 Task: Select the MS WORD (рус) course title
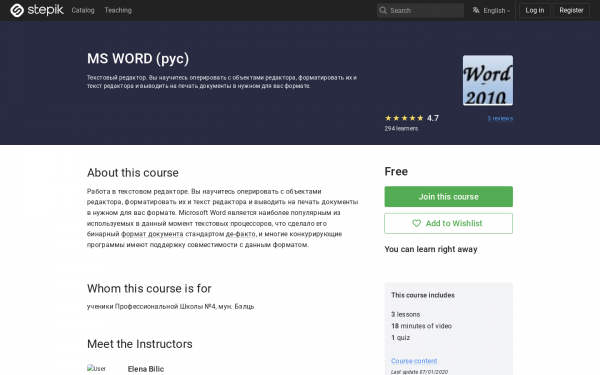[138, 59]
